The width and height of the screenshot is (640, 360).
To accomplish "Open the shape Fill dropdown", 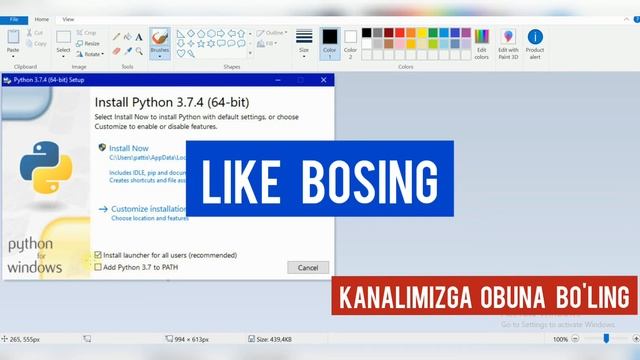I will [267, 43].
